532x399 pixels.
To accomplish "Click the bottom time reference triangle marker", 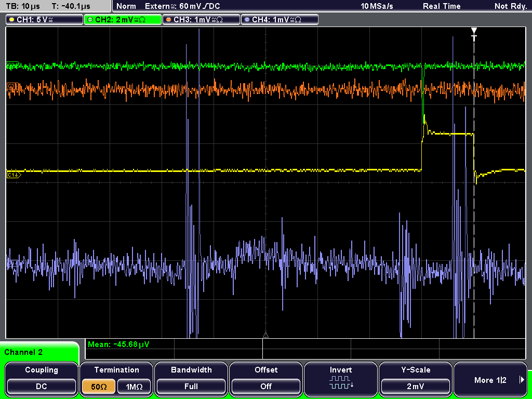I will (265, 335).
